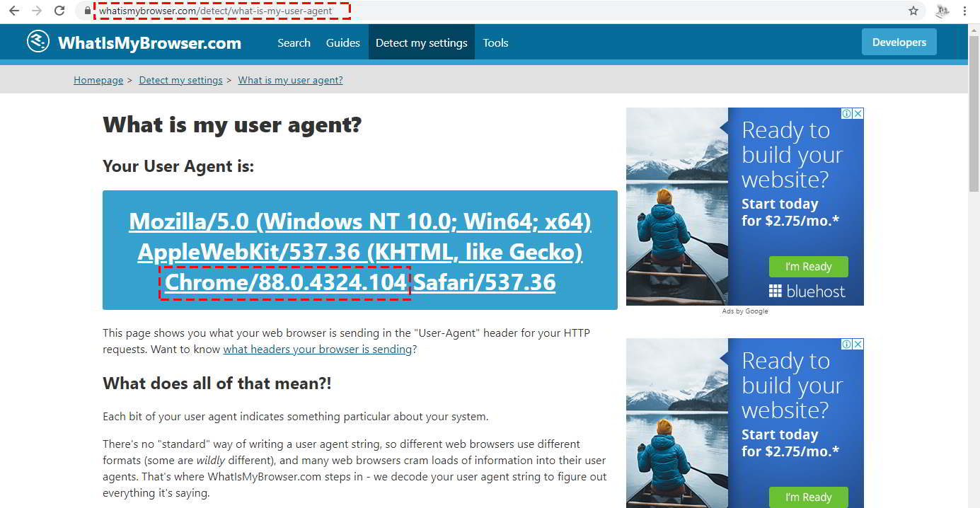
Task: Click the canoe photo in top ad
Action: pyautogui.click(x=676, y=207)
